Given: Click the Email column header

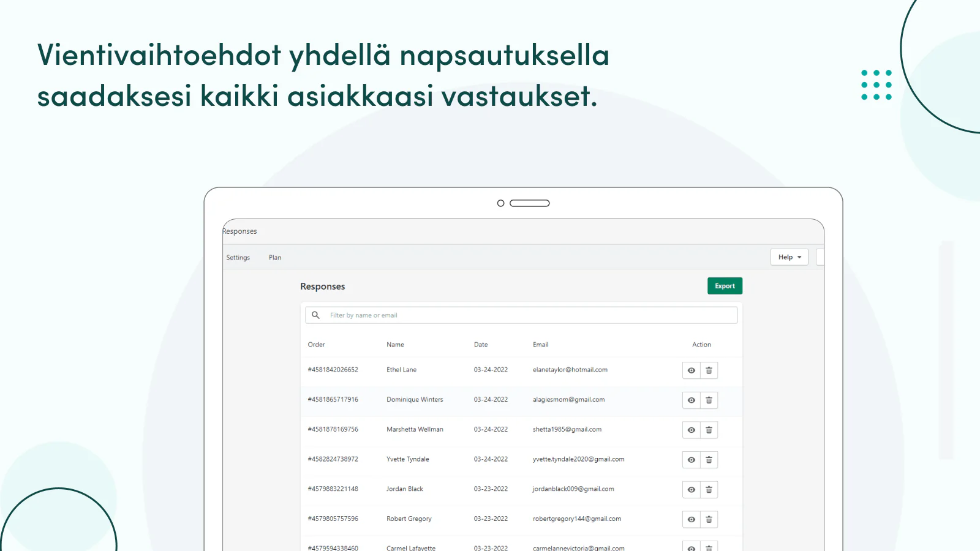Looking at the screenshot, I should (x=541, y=345).
